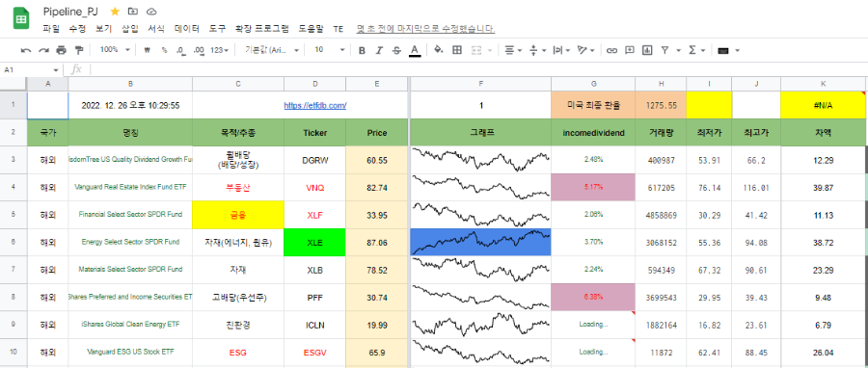Open the last-edit history link
This screenshot has width=868, height=368.
(425, 29)
